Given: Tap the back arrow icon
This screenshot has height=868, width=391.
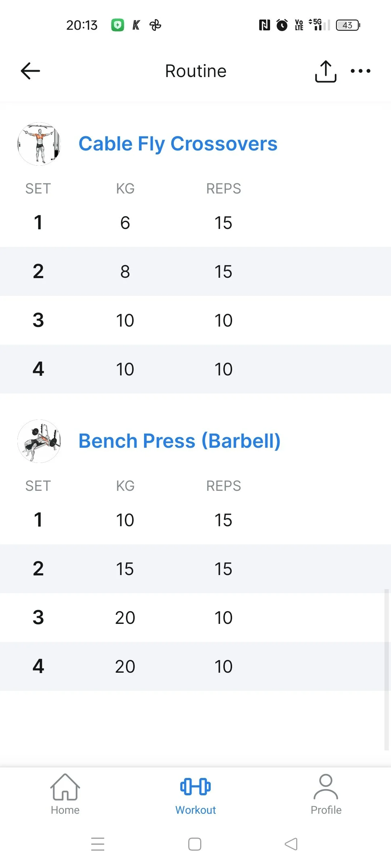Looking at the screenshot, I should (30, 71).
